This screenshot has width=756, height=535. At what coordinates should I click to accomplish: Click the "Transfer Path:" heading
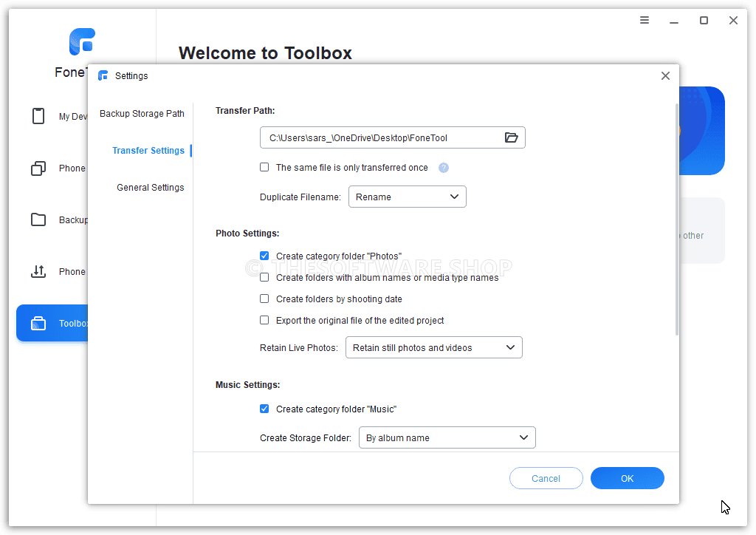[x=245, y=111]
